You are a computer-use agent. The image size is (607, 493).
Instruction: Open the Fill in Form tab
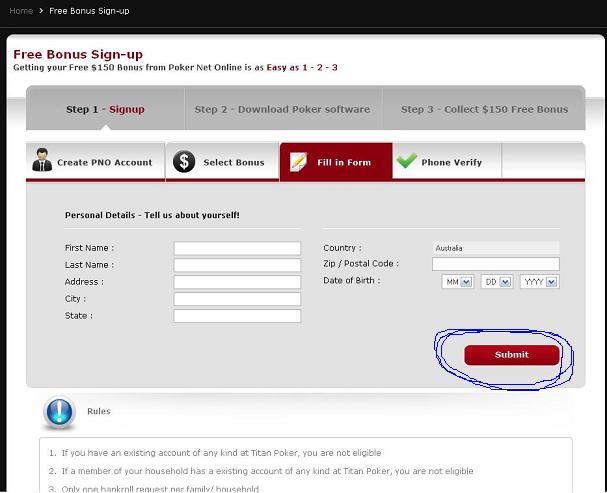[336, 162]
